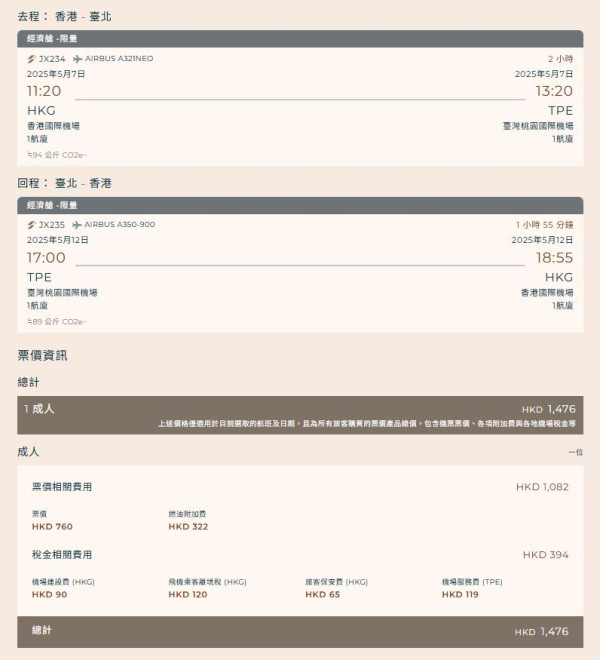This screenshot has height=660, width=600.
Task: Click 2025年5月7日 date above 13:20
Action: point(544,74)
